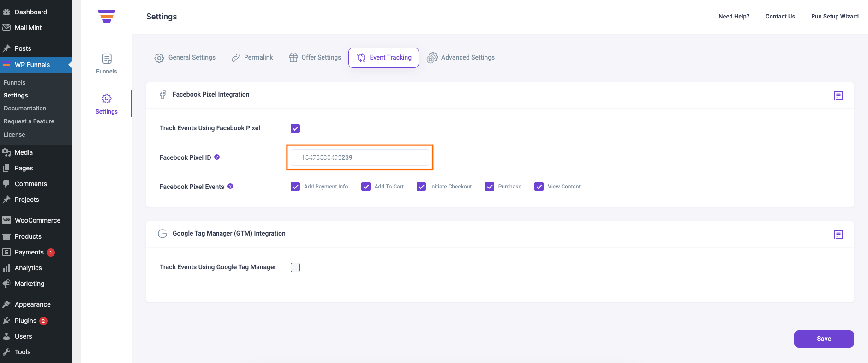Open GTM Integration documentation icon

(x=838, y=235)
